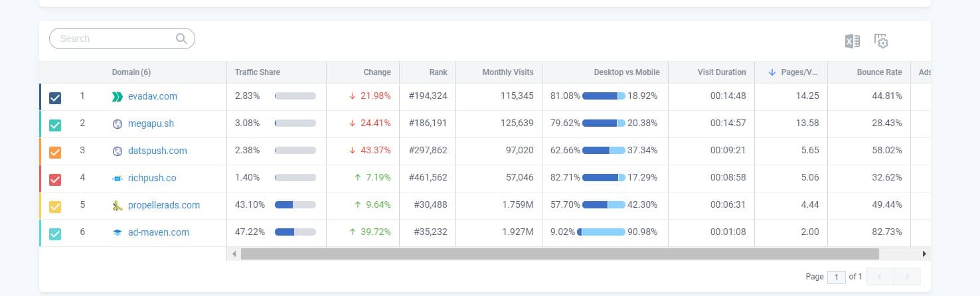Sort by the Visit Duration column
980x296 pixels.
pos(722,72)
